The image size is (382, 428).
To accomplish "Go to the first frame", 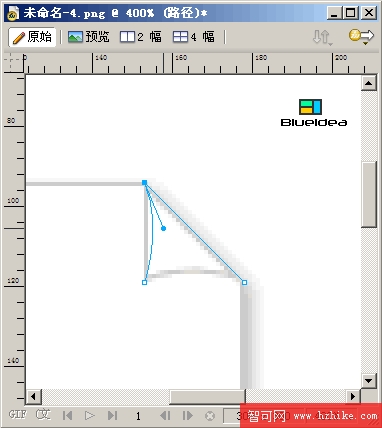I will click(x=67, y=416).
